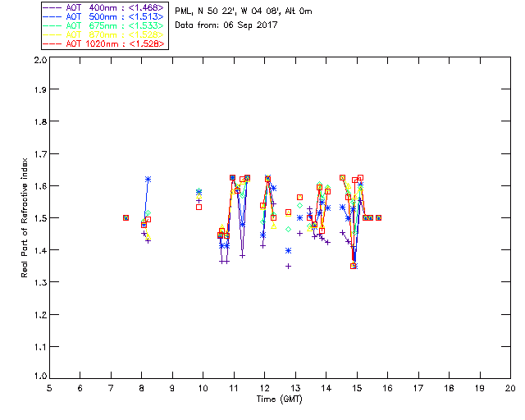Click y-axis tick label 1.0
This screenshot has height=420, width=525.
pyautogui.click(x=40, y=376)
